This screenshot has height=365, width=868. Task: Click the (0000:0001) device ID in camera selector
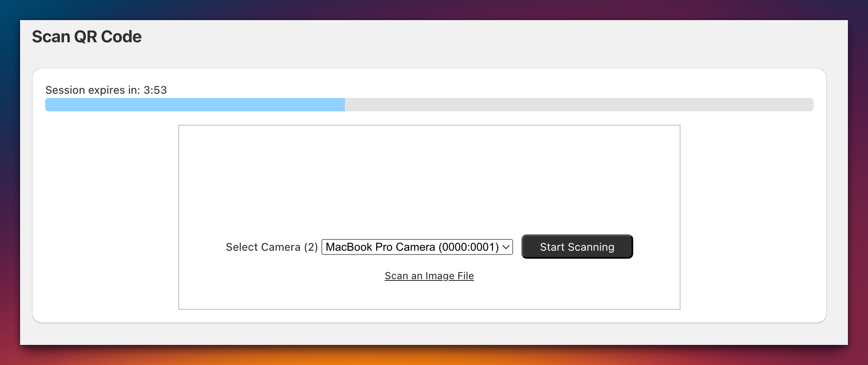tap(468, 247)
